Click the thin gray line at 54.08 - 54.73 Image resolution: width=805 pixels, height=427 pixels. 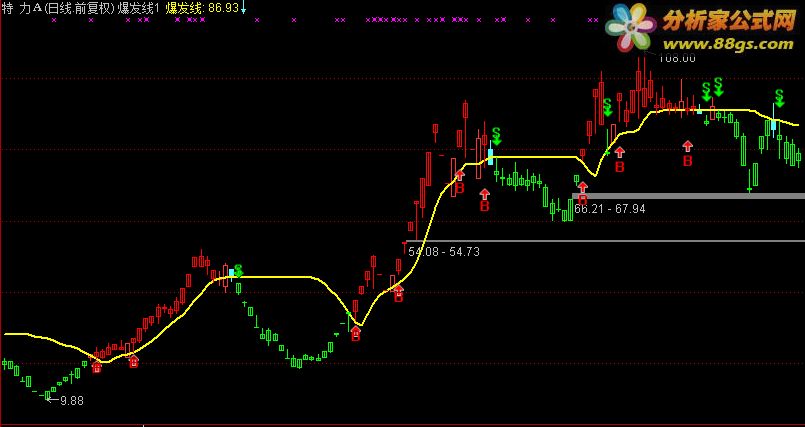(605, 240)
